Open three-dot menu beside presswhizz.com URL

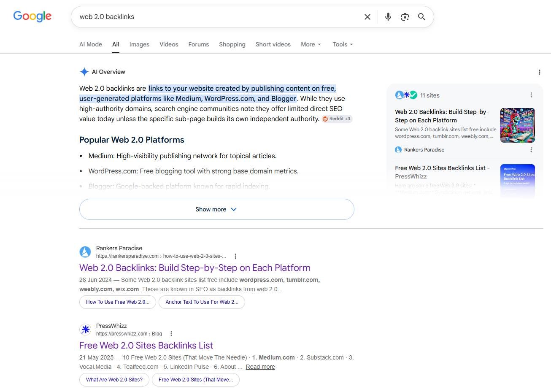point(171,334)
